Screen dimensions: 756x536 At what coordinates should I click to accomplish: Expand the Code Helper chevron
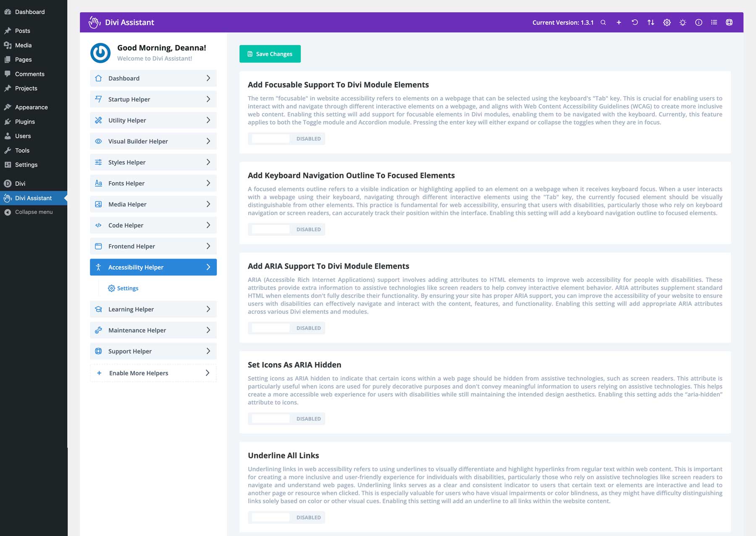(x=208, y=225)
